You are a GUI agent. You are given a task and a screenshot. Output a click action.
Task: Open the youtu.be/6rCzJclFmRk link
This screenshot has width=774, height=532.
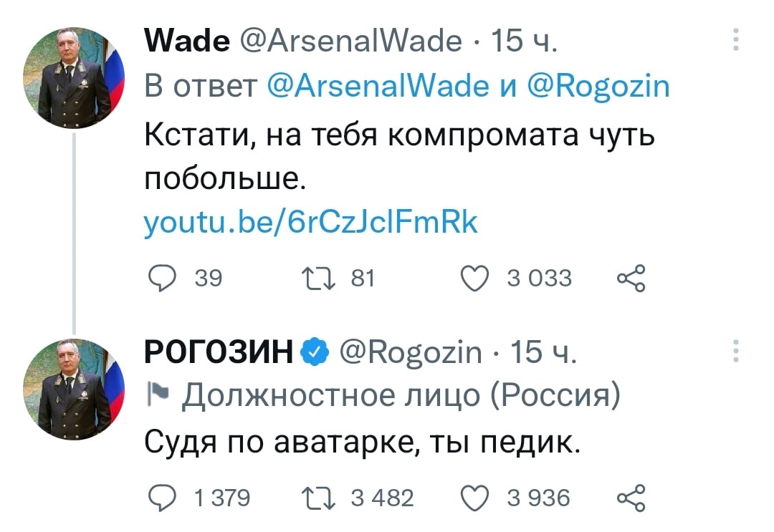click(x=311, y=223)
